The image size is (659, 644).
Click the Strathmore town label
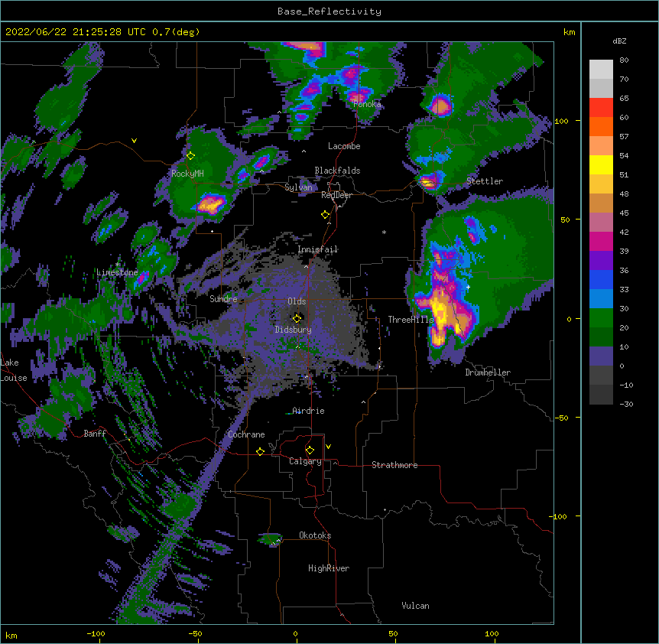[394, 465]
